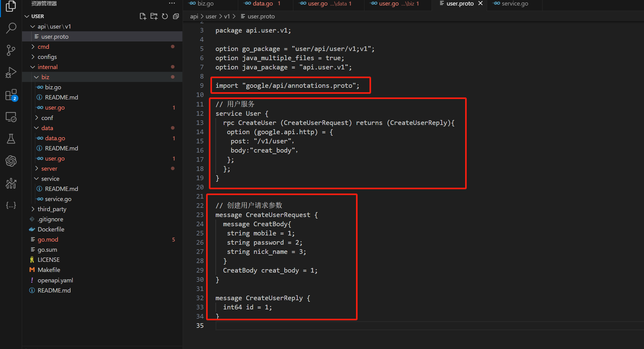Refresh the explorer tree
The image size is (644, 349).
[x=165, y=16]
